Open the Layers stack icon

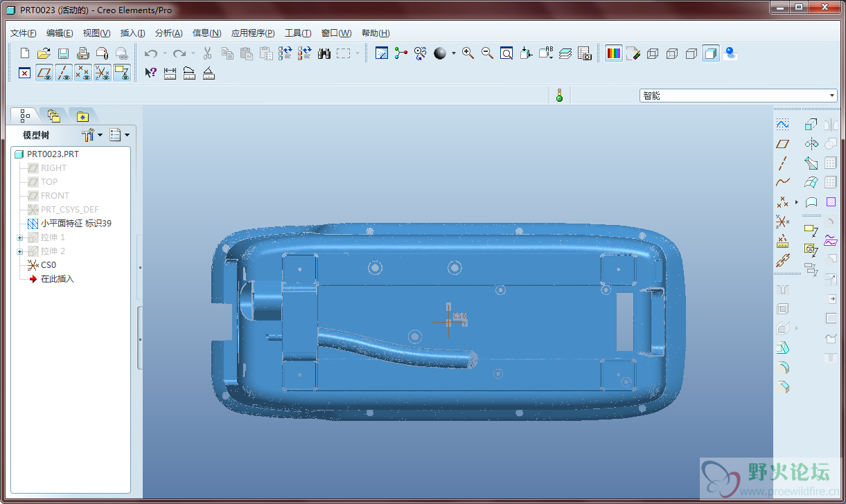point(565,53)
